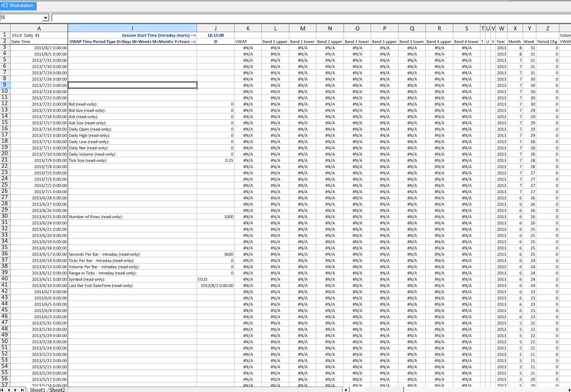Select column A by its header
The width and height of the screenshot is (571, 392).
(39, 28)
